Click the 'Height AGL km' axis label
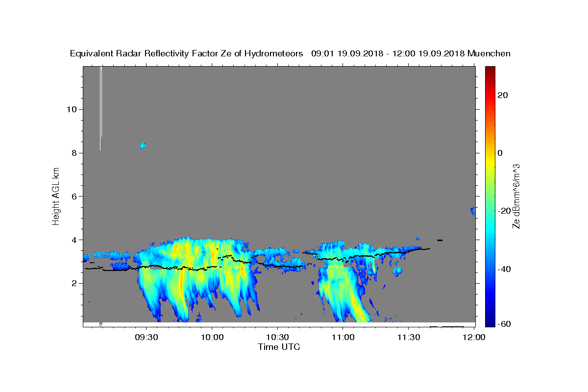 coord(56,196)
